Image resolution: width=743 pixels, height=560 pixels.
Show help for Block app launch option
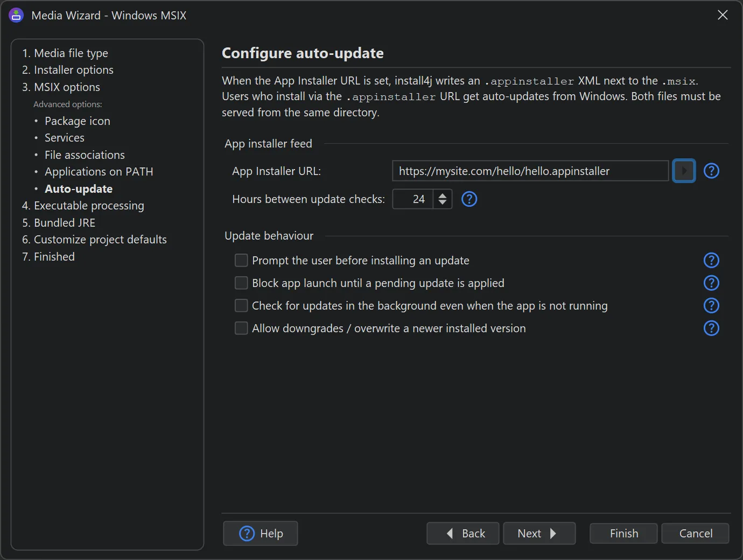pos(711,283)
